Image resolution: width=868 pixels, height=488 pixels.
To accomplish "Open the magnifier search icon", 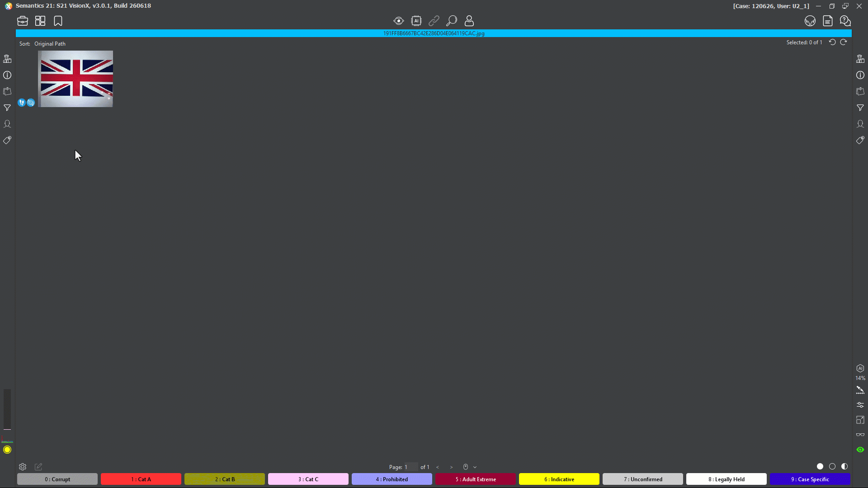I will coord(452,21).
